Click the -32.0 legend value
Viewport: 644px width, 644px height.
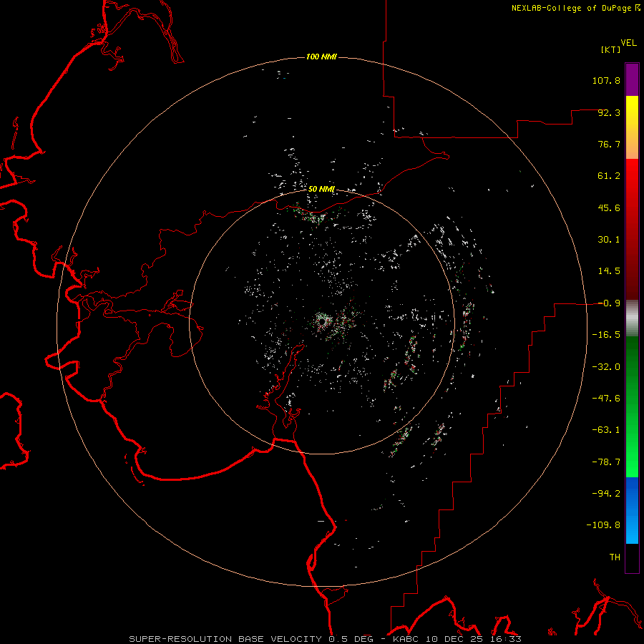pyautogui.click(x=606, y=367)
